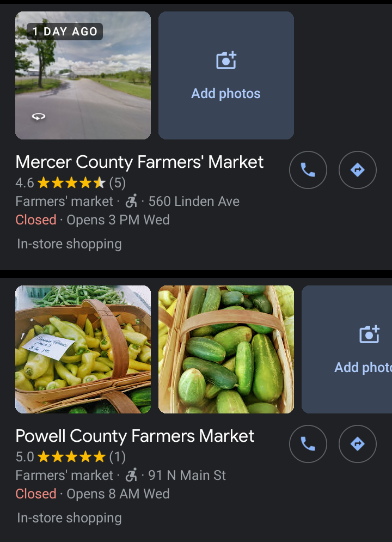
Task: Get directions to Mercer County Farmers' Market
Action: click(357, 170)
